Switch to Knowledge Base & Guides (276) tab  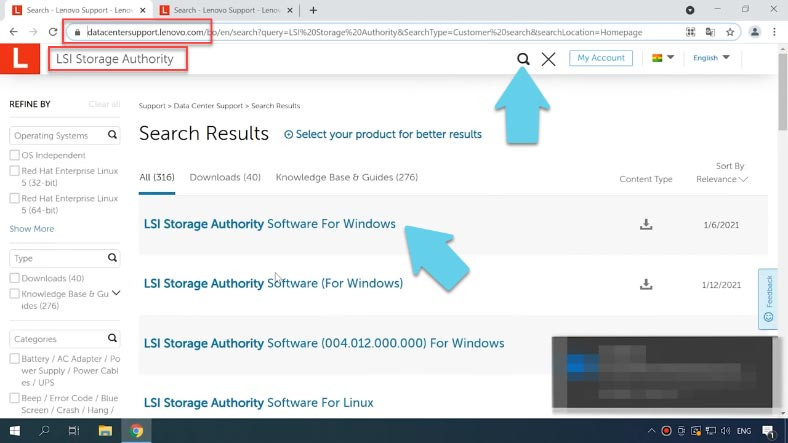[x=347, y=177]
